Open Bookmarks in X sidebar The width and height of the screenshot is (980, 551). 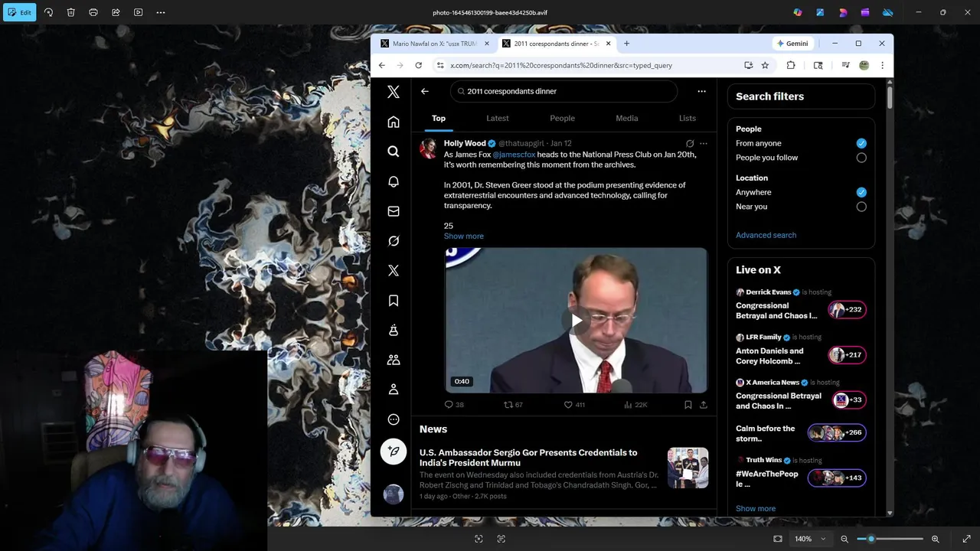394,301
